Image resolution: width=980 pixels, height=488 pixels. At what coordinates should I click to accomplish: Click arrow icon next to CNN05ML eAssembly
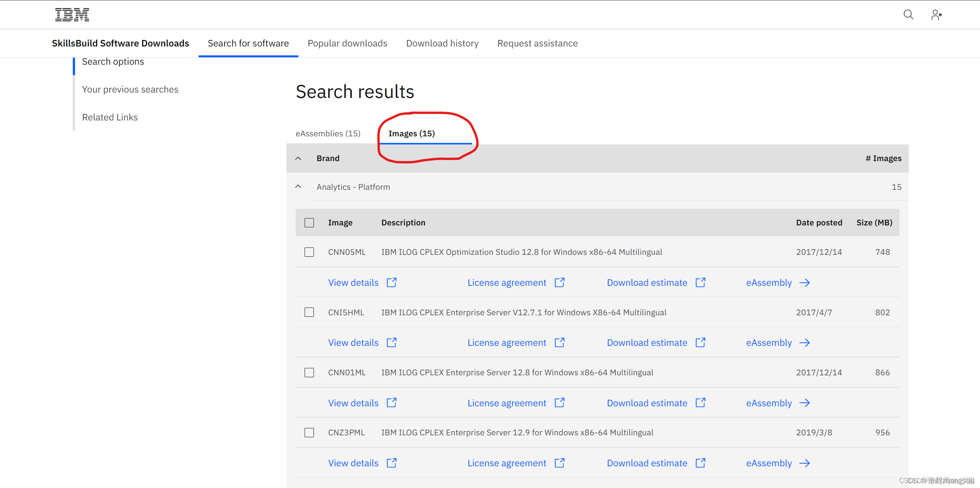(805, 283)
